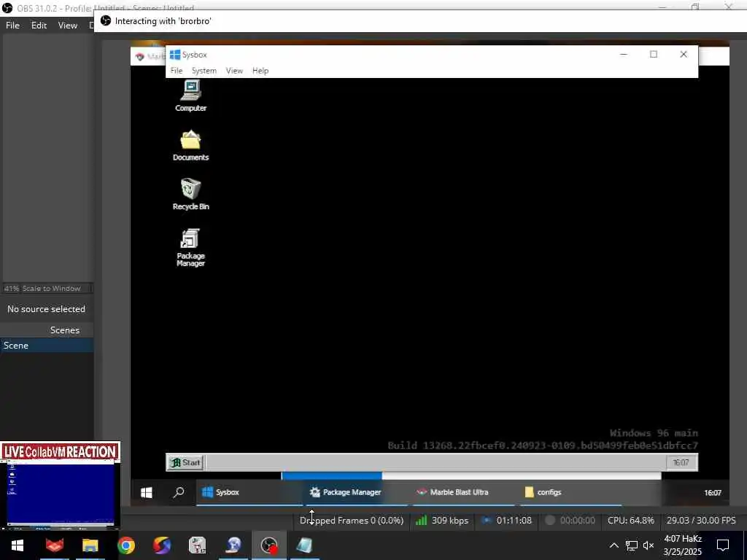Click the CPU: 64.8% status value
The width and height of the screenshot is (747, 560).
click(x=631, y=521)
